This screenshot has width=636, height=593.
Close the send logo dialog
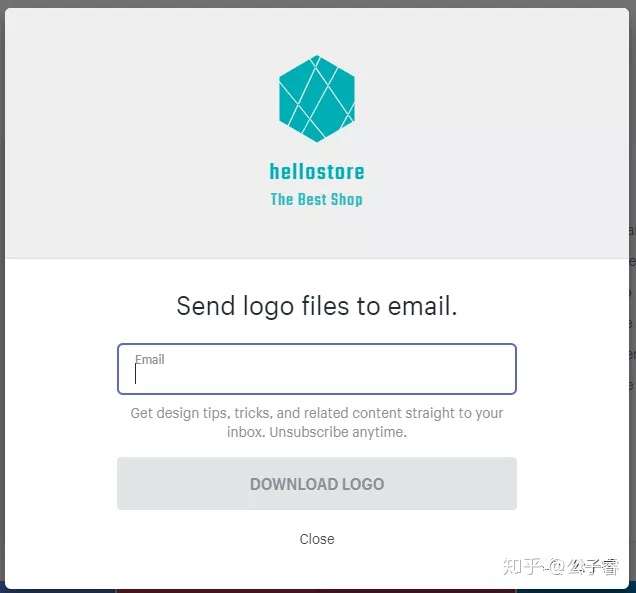(x=317, y=539)
